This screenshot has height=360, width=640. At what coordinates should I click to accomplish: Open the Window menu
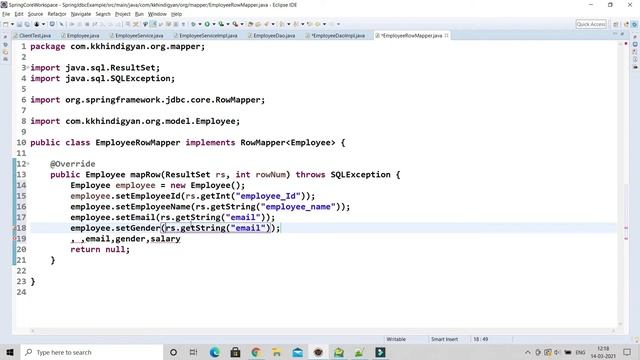click(x=157, y=14)
